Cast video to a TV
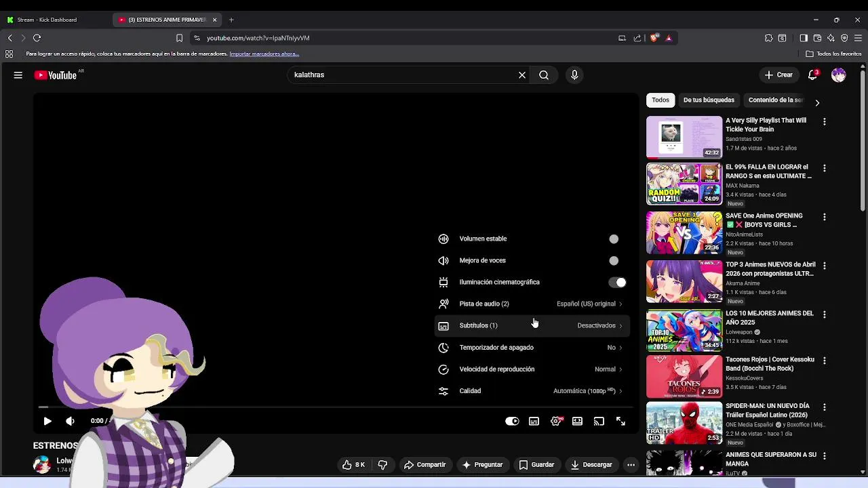Viewport: 868px width, 488px height. point(599,421)
